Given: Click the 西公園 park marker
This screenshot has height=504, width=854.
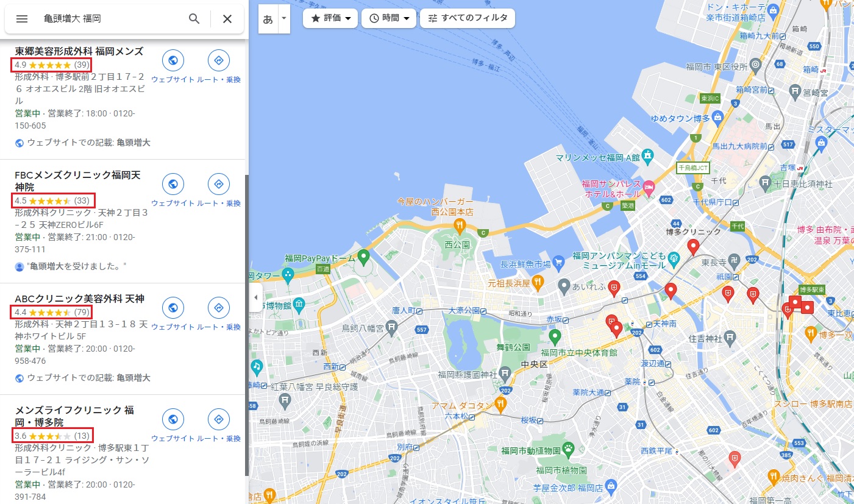Looking at the screenshot, I should click(457, 245).
